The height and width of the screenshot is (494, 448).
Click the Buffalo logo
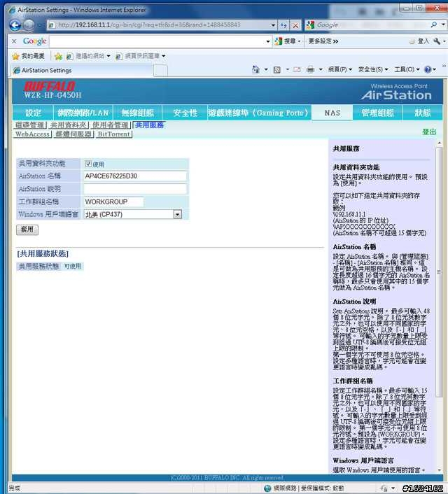50,86
